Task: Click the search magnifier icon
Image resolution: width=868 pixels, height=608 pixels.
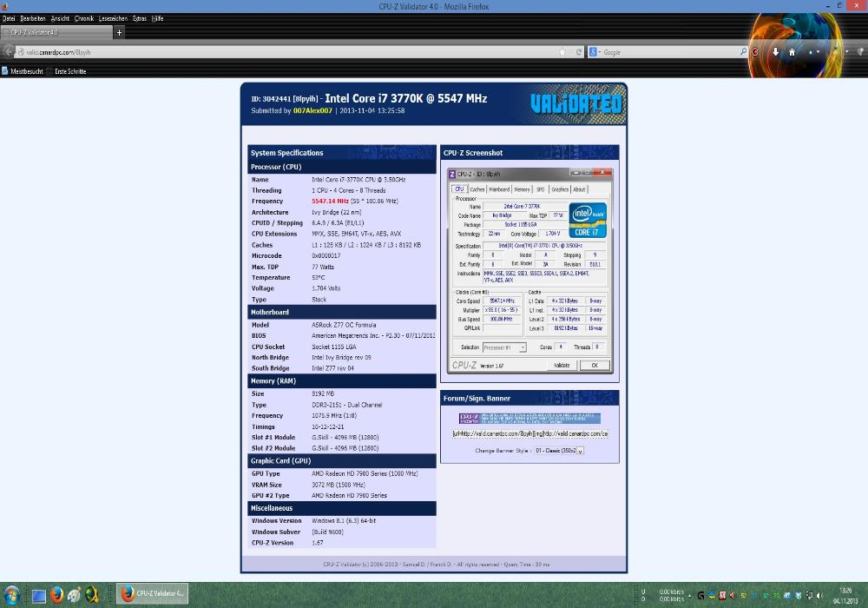Action: pyautogui.click(x=744, y=51)
